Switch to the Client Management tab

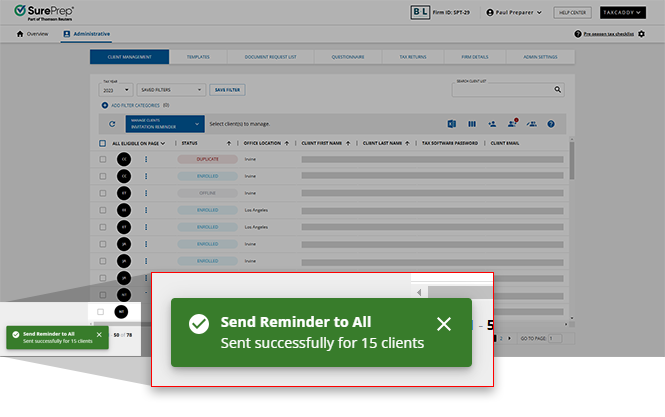(129, 57)
